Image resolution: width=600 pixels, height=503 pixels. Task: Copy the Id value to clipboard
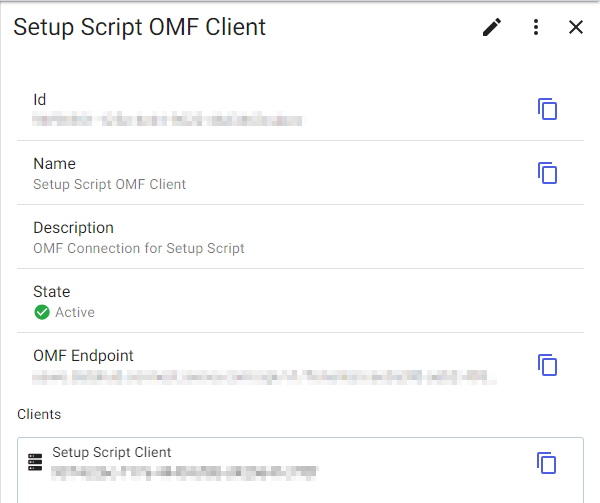(x=547, y=109)
